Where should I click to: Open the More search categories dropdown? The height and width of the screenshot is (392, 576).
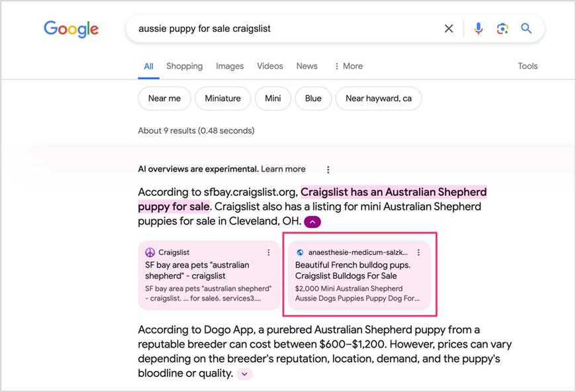coord(348,66)
